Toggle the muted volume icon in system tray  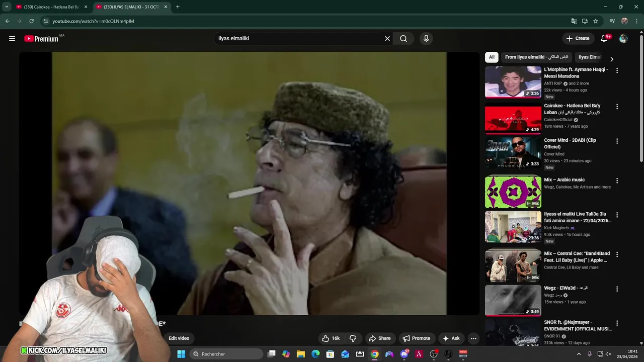pos(608,354)
